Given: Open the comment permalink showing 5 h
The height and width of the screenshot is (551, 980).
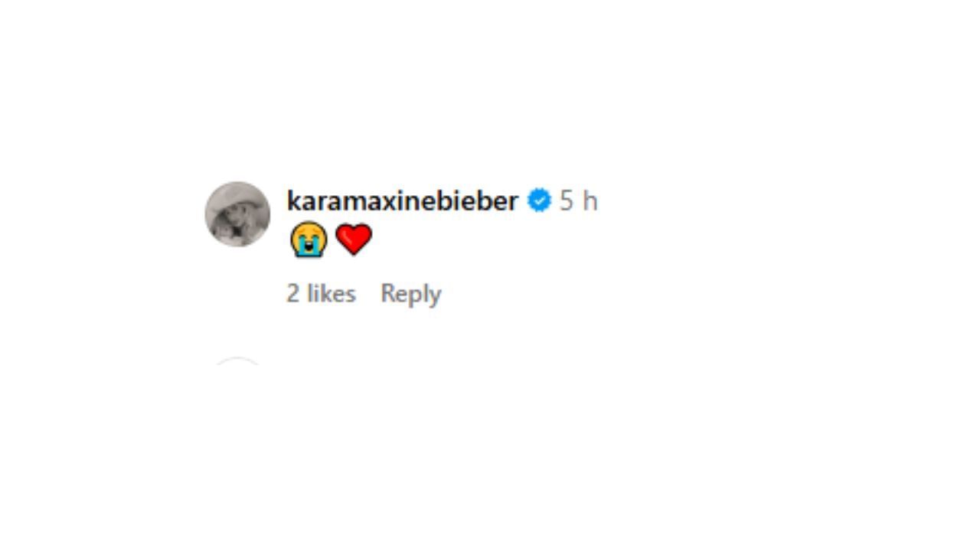Looking at the screenshot, I should pos(578,201).
